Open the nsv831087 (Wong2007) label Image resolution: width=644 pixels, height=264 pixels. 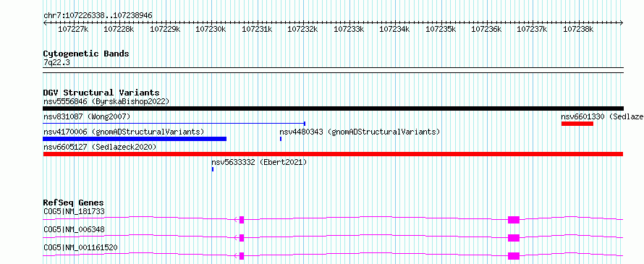(87, 116)
